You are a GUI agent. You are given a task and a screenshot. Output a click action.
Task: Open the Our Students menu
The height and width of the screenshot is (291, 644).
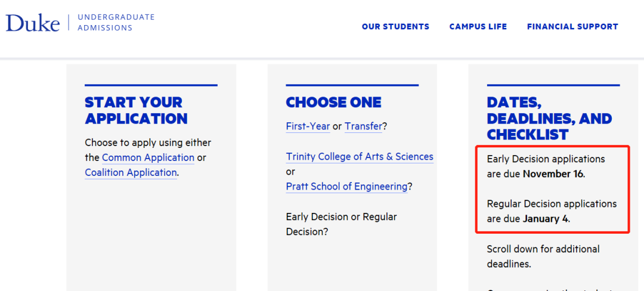tap(395, 26)
